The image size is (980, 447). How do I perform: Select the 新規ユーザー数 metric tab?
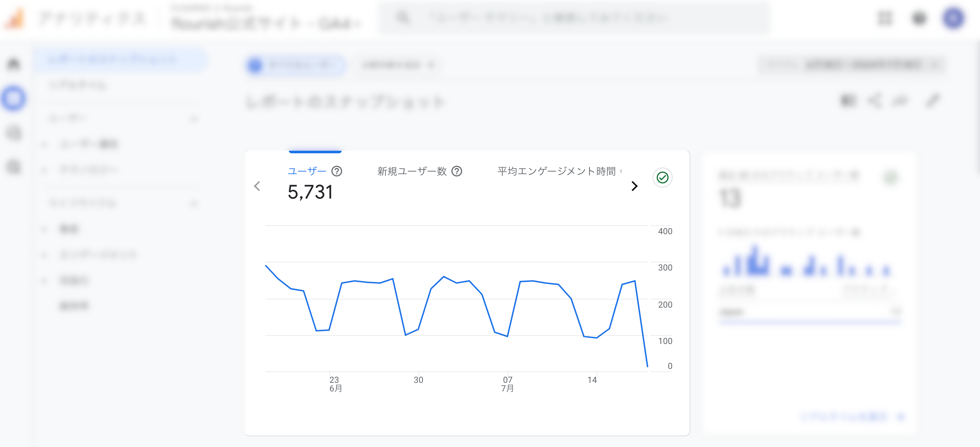point(412,171)
